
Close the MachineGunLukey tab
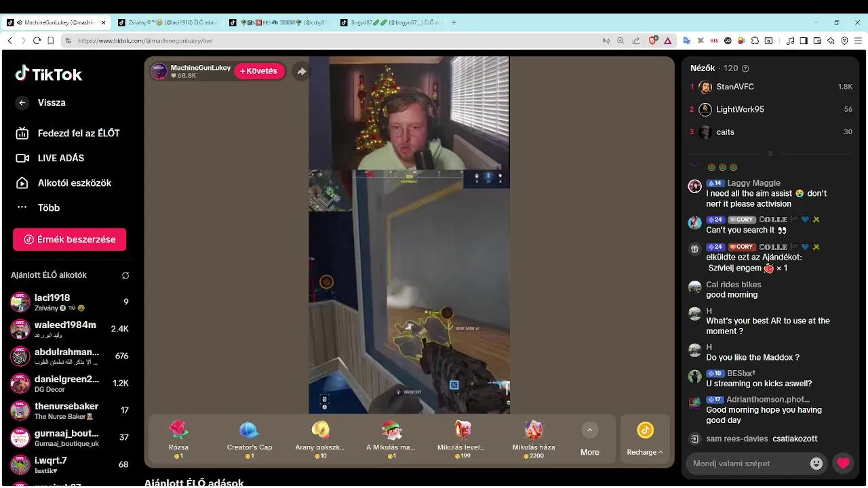point(104,22)
